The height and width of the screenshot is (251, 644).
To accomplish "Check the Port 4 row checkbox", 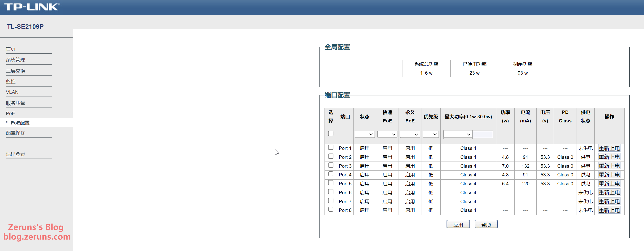I will pos(331,174).
